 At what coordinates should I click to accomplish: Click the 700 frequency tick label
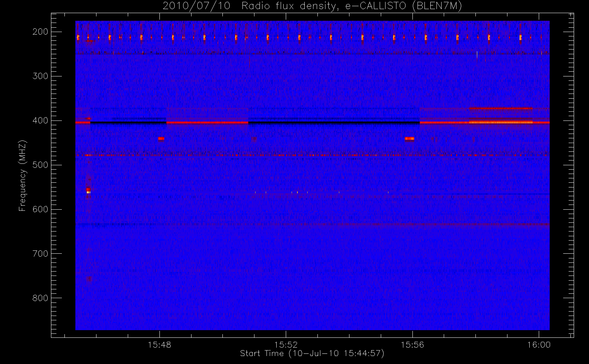pos(40,254)
